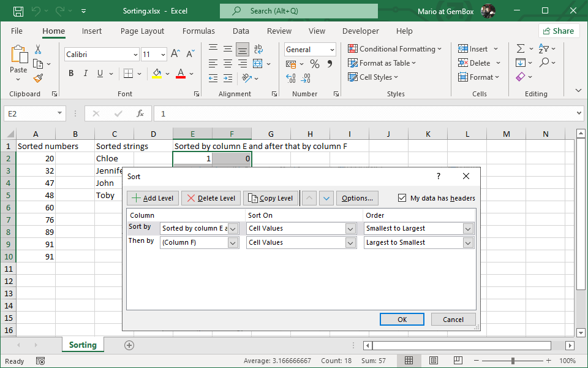Toggle the My data has headers checkbox
This screenshot has height=368, width=588.
pos(402,198)
